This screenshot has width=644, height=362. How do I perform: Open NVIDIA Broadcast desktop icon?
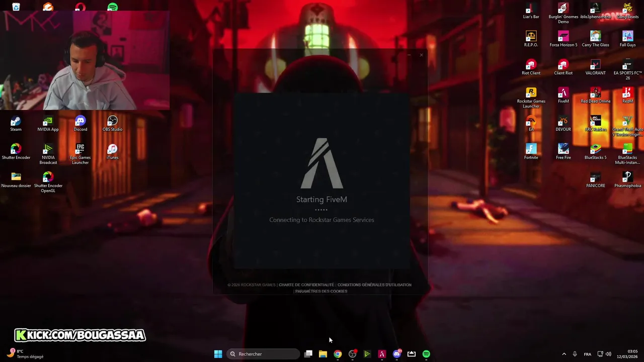click(x=48, y=154)
